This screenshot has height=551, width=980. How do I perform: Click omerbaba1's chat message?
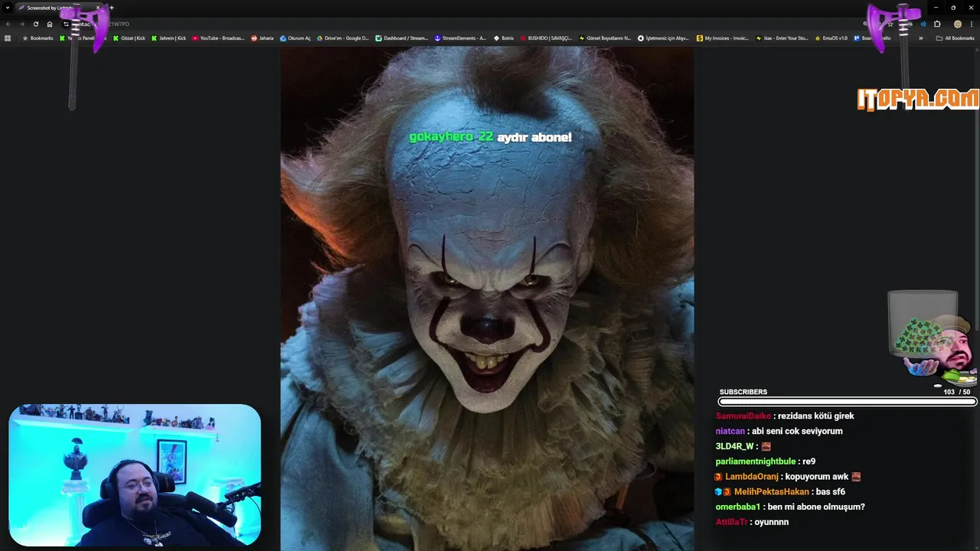pos(790,507)
